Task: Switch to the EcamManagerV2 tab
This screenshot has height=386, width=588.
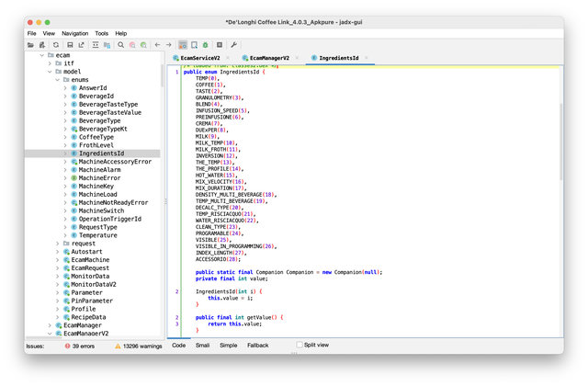Action: 269,58
